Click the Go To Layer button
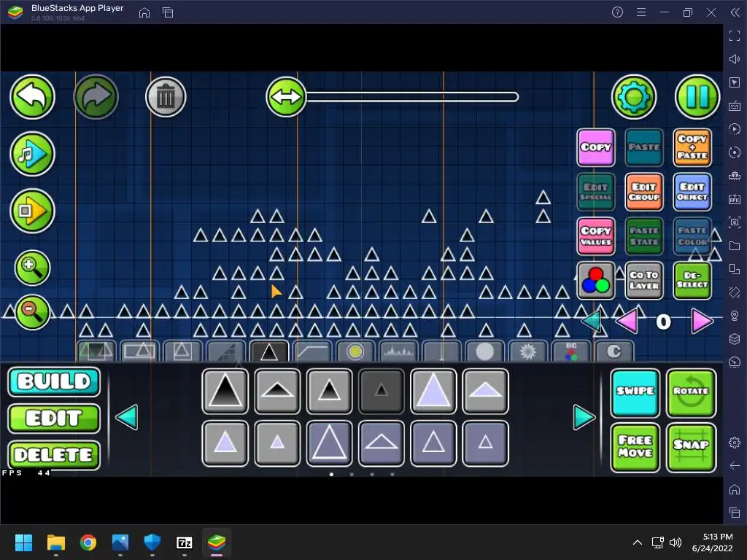 tap(644, 281)
